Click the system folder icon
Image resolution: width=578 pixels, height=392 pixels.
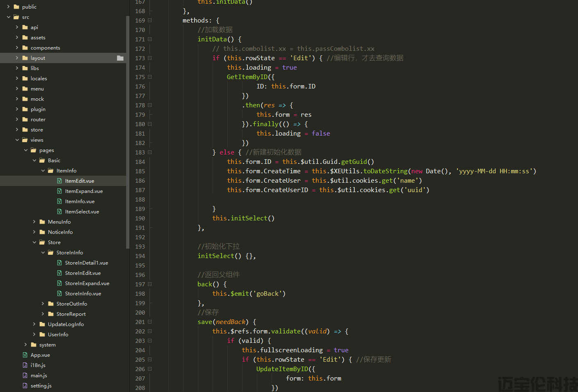pyautogui.click(x=34, y=344)
